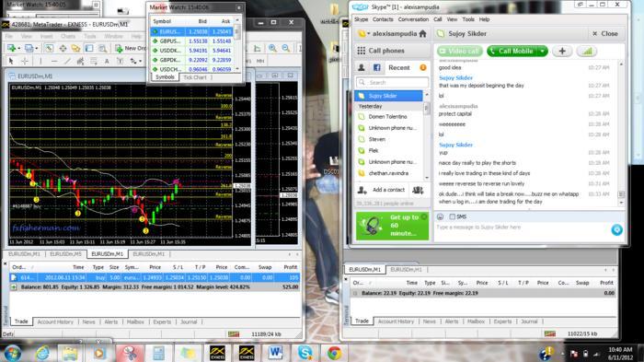
Task: Start a Video call with Sujoy Sikder
Action: coord(460,51)
